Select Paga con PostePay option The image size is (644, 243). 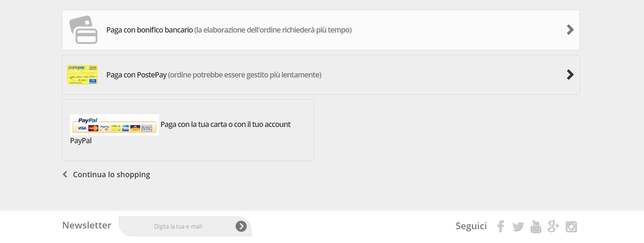tap(321, 75)
